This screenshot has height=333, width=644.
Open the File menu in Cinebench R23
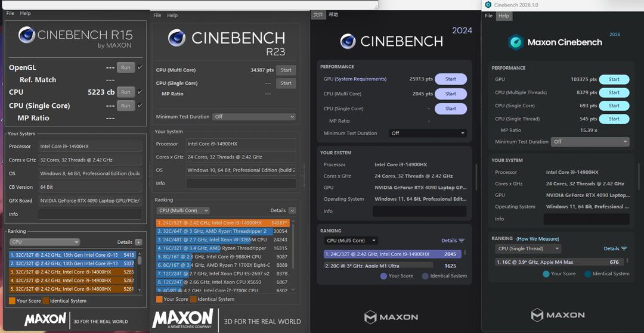coord(157,15)
